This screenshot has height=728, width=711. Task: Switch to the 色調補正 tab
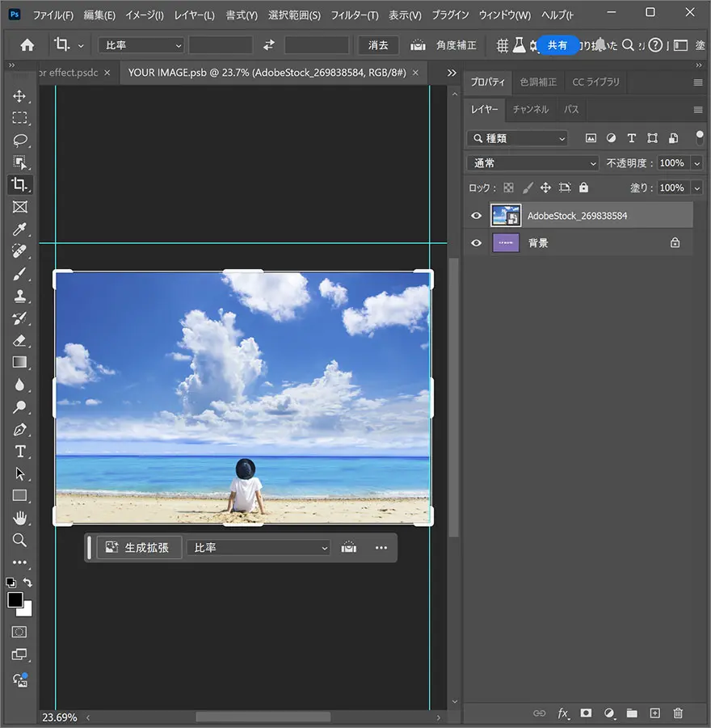(x=538, y=82)
